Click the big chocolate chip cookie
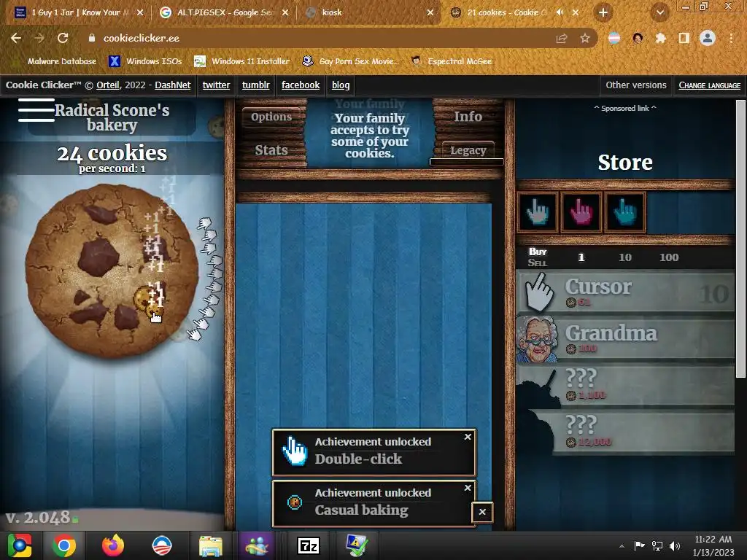747x560 pixels. click(112, 270)
